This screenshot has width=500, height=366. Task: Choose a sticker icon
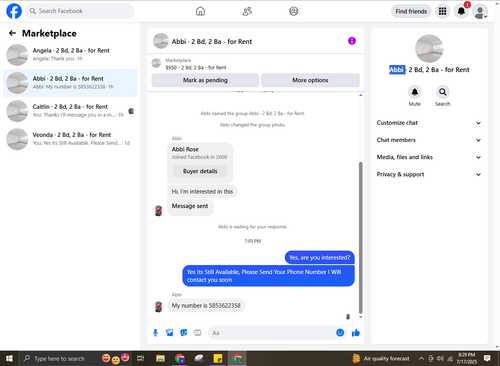[184, 332]
